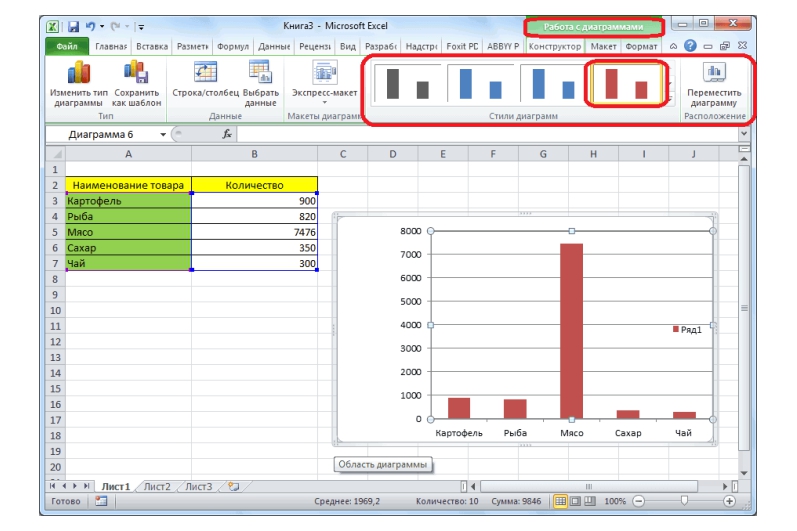The width and height of the screenshot is (797, 531).
Task: Click the Чай axis label in the chart
Action: point(683,433)
